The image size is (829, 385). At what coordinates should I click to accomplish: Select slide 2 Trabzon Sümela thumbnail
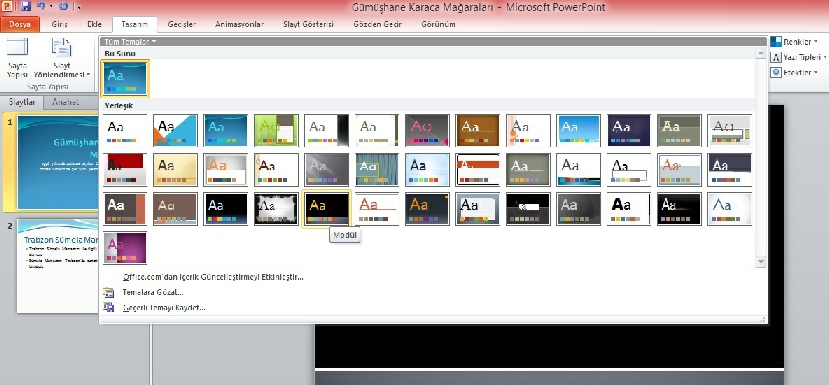58,265
